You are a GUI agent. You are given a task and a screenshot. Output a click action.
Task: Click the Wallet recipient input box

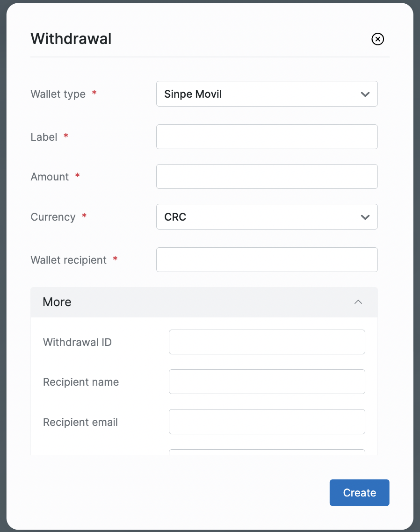pos(267,260)
